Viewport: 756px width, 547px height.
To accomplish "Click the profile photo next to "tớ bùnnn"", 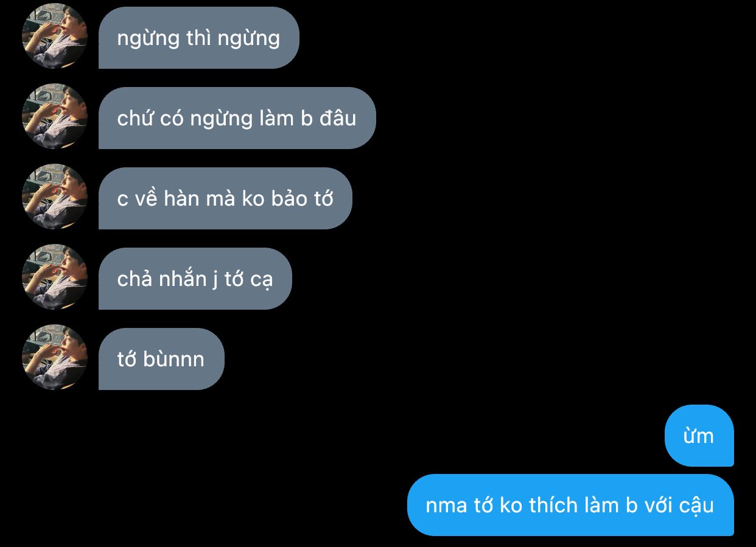I will [55, 357].
